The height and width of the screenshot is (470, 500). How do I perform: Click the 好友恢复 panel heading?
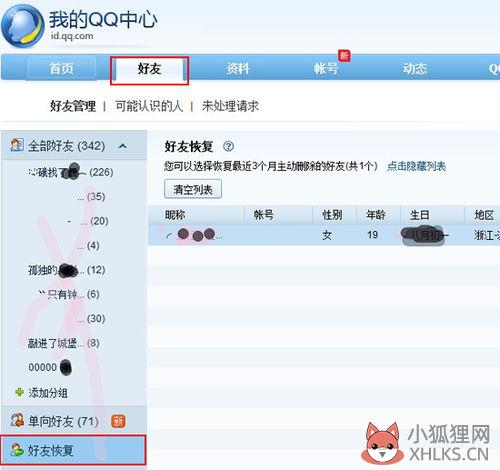pyautogui.click(x=189, y=146)
